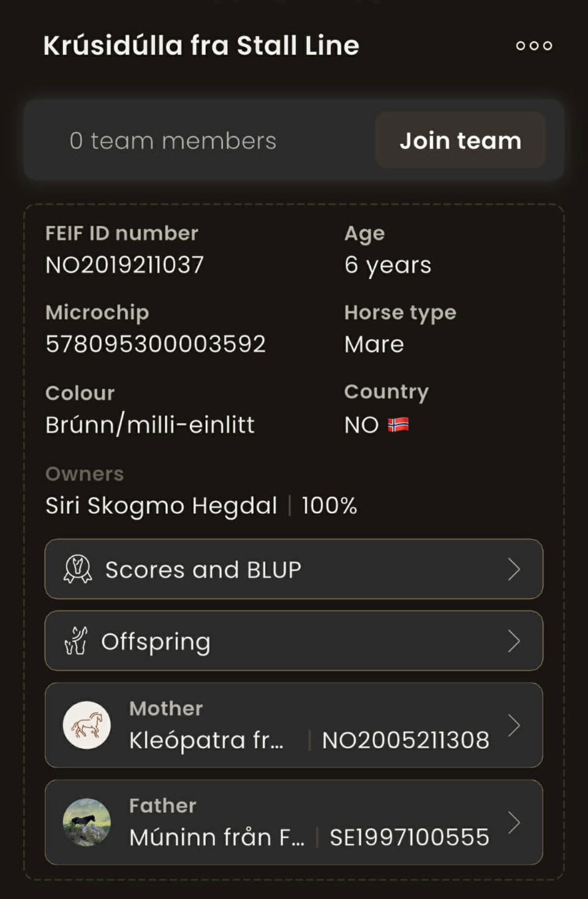This screenshot has width=588, height=899.
Task: Click the horse name Krúsidúlla fra Stall Line
Action: pyautogui.click(x=201, y=46)
